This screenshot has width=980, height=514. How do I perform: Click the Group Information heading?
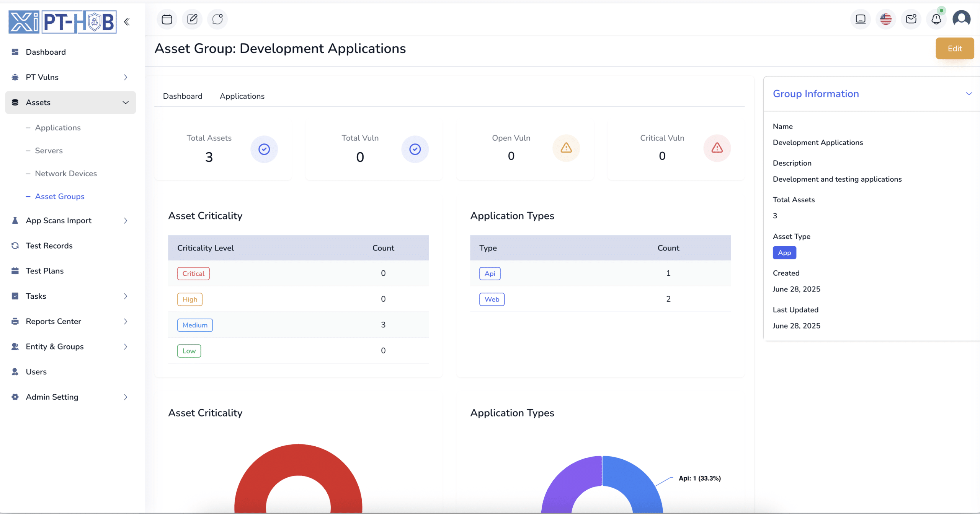pyautogui.click(x=816, y=94)
